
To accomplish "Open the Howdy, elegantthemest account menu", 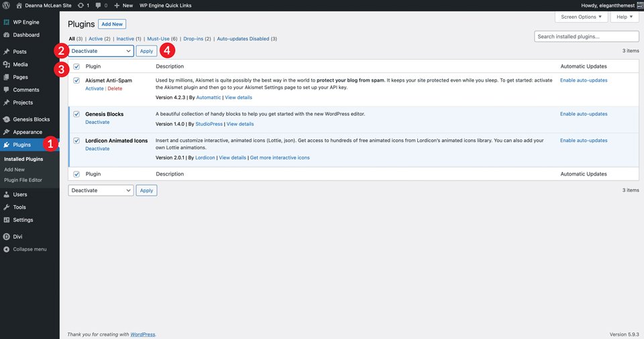I will tap(608, 5).
